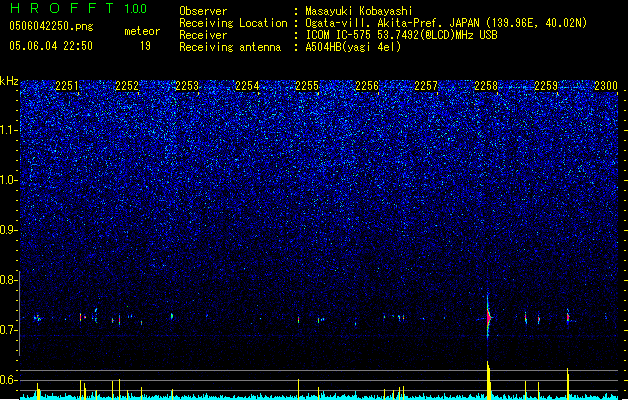Image resolution: width=629 pixels, height=400 pixels.
Task: Click the 1.0 kHz frequency axis label
Action: pos(9,180)
